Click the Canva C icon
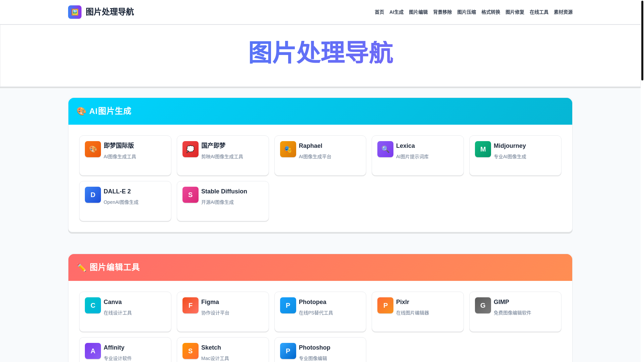Viewport: 644px width, 362px height. pyautogui.click(x=93, y=305)
